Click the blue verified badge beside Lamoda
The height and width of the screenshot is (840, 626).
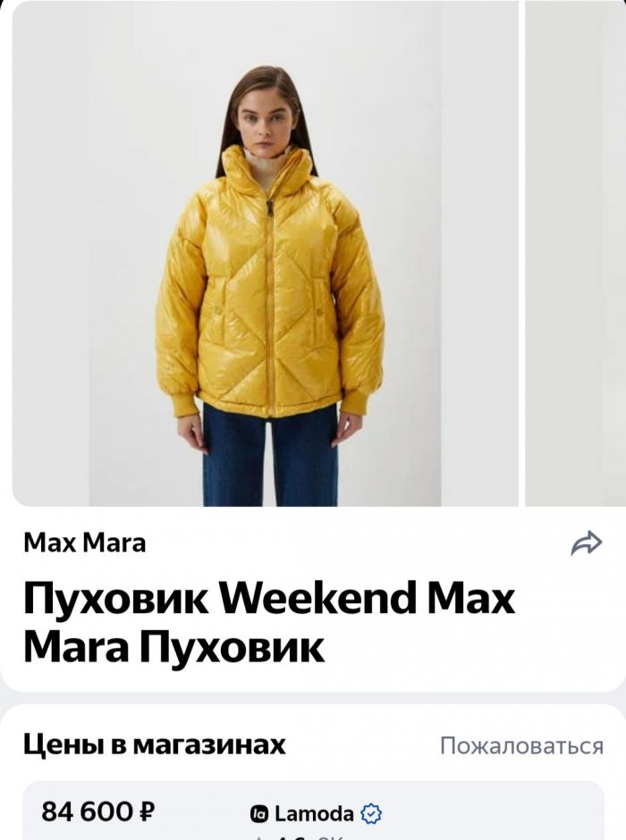[371, 814]
